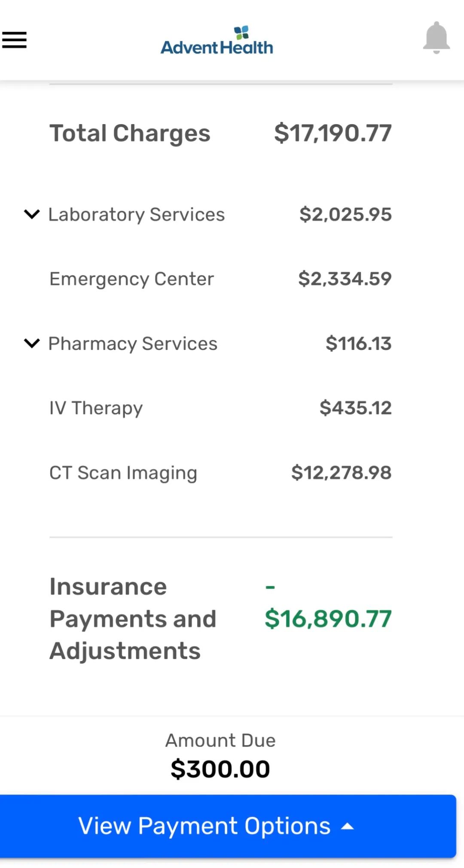464x868 pixels.
Task: Click the $2,025.95 laboratory amount
Action: pos(345,214)
